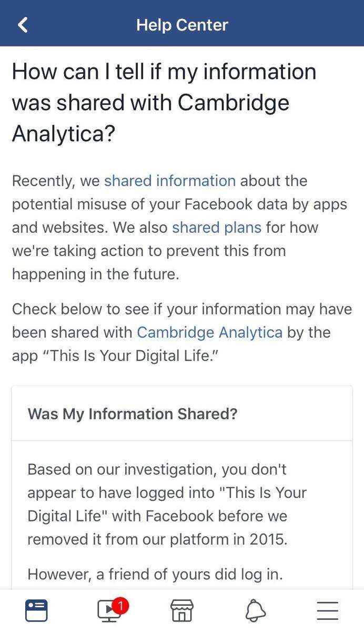This screenshot has height=632, width=364.
Task: Click the blue "Cambridge Analytica" link
Action: click(209, 332)
